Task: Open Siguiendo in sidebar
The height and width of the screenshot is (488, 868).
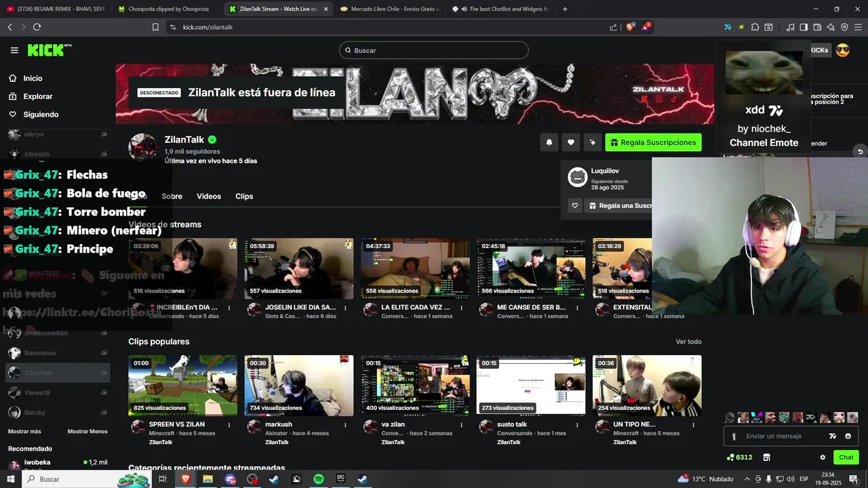Action: (x=41, y=115)
